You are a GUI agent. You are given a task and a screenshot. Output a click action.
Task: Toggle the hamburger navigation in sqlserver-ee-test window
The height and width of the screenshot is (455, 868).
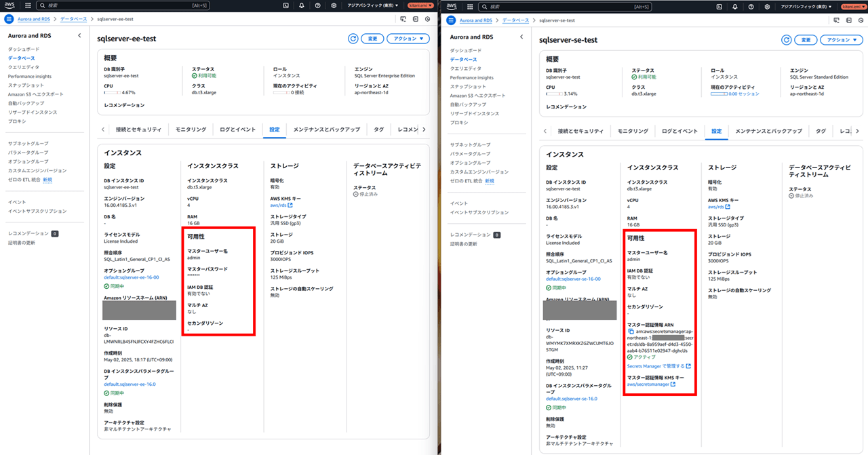9,20
